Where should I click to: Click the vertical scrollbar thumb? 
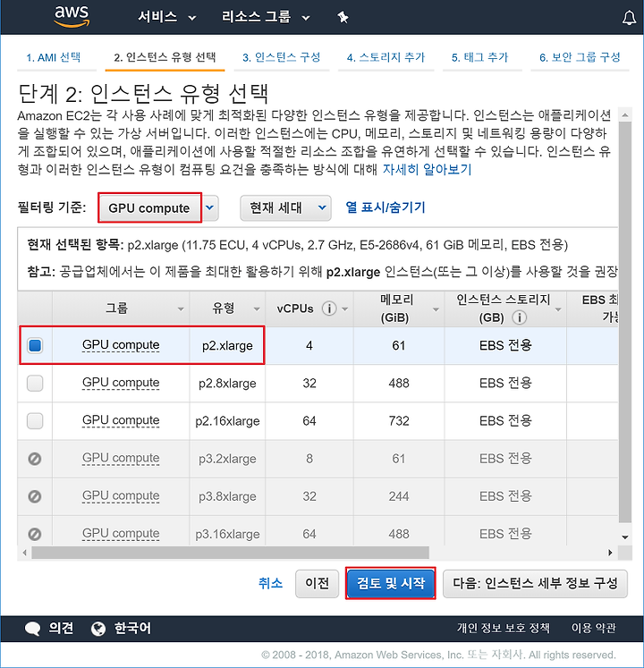coord(625,322)
